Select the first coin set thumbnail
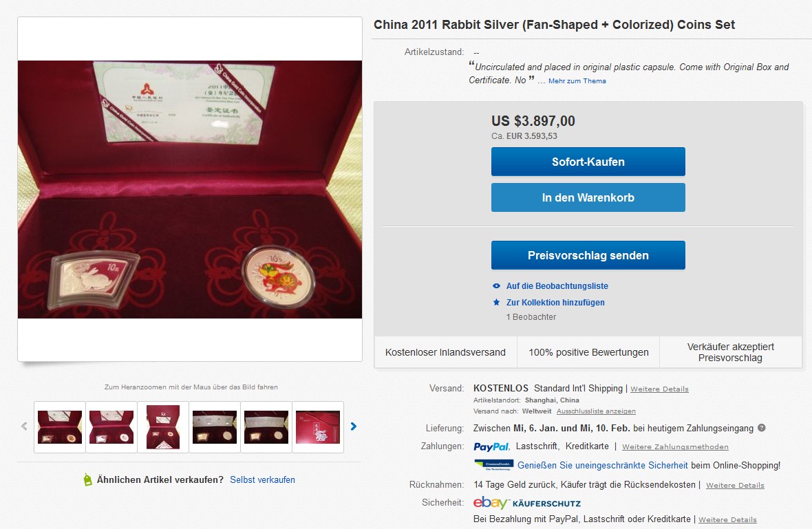 point(60,427)
